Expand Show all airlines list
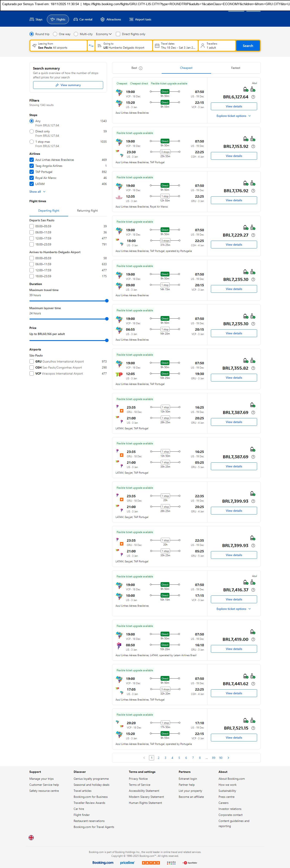Screen dimensions: 290x868 pos(37,192)
